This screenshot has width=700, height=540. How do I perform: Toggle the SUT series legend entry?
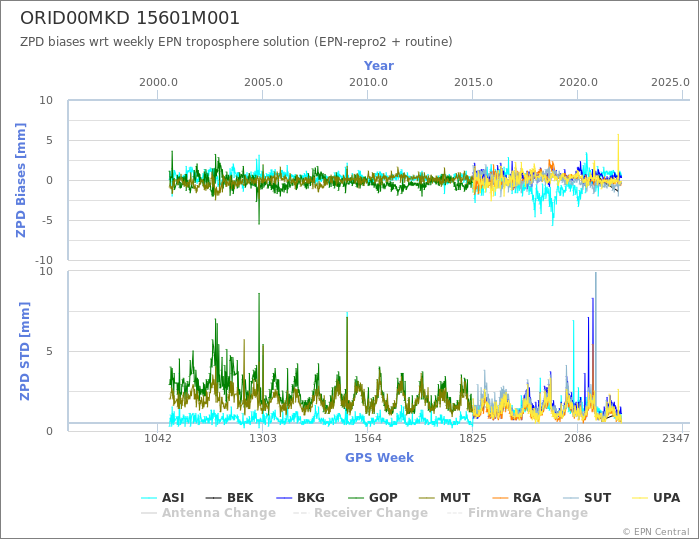(587, 498)
